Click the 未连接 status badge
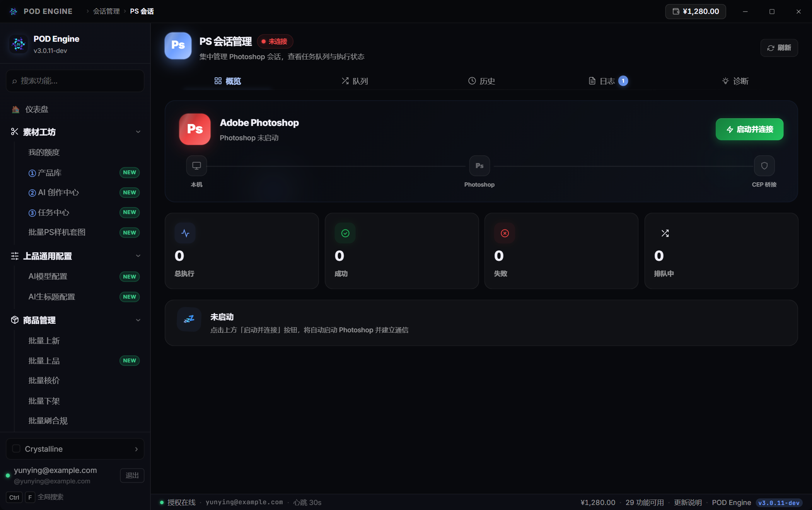The width and height of the screenshot is (812, 510). [275, 41]
